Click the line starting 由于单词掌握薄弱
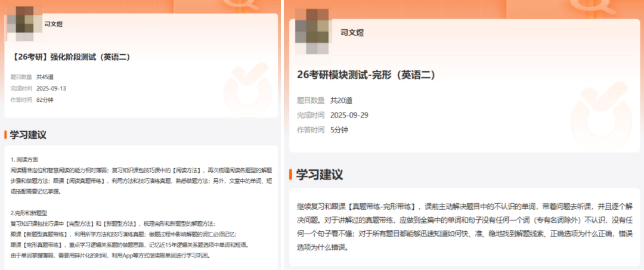The height and width of the screenshot is (270, 644). click(x=110, y=256)
